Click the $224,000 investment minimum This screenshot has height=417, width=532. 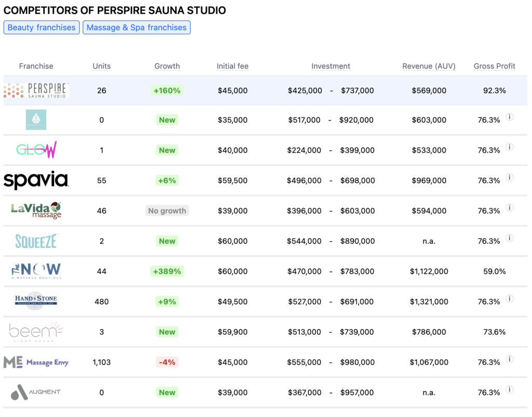point(304,150)
